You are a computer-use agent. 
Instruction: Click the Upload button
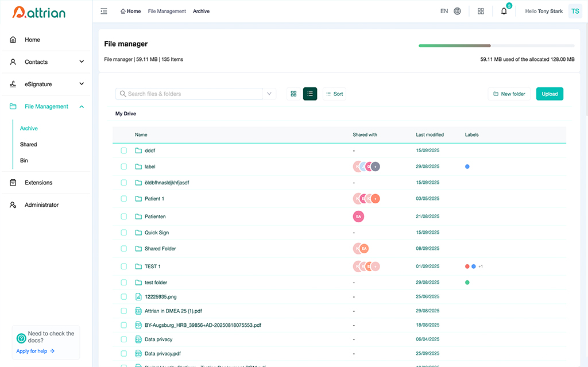click(x=550, y=94)
